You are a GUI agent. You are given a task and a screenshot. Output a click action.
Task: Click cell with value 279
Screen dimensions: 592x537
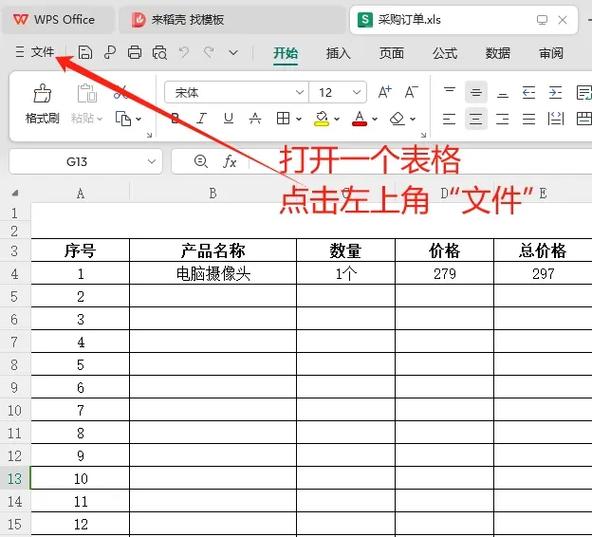[444, 273]
